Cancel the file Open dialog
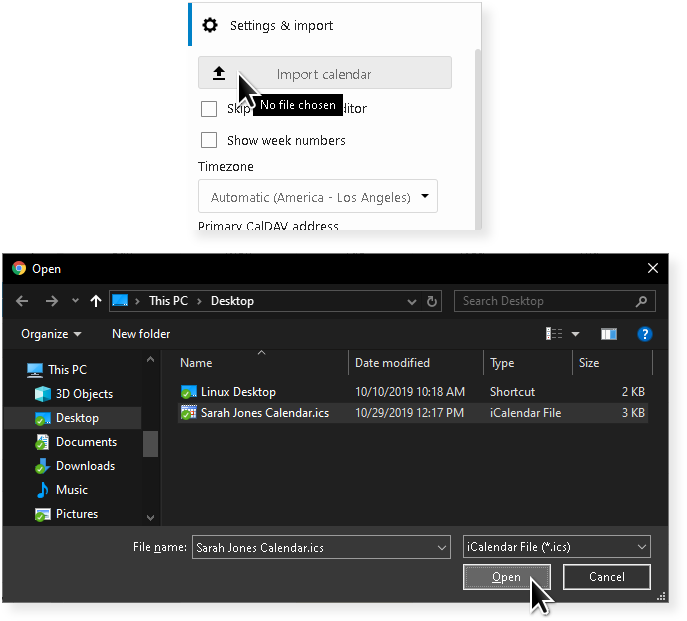687x621 pixels. [606, 577]
